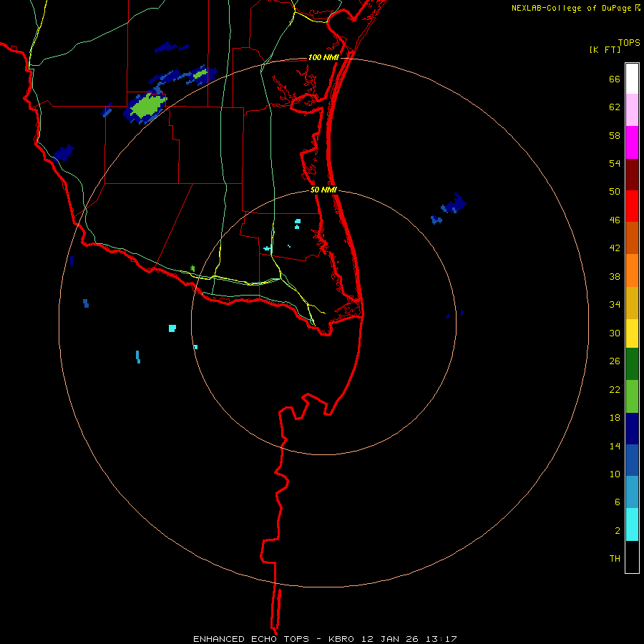Click the light pink legend swatch

point(632,110)
